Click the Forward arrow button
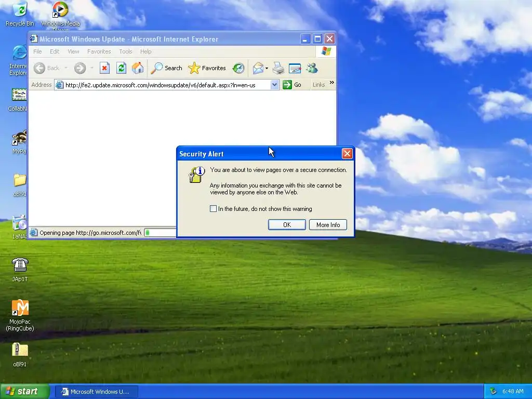Image resolution: width=532 pixels, height=399 pixels. point(80,68)
